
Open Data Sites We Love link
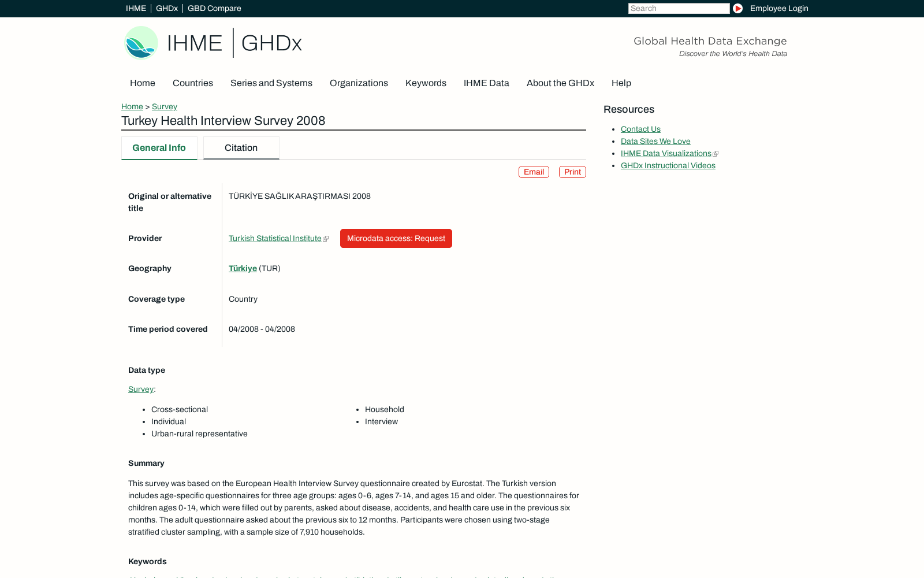point(655,142)
